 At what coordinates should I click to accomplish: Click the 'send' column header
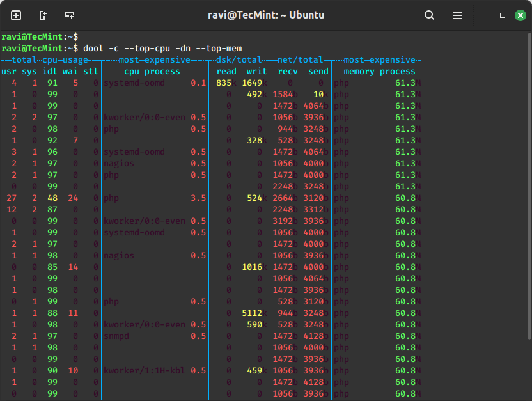318,71
